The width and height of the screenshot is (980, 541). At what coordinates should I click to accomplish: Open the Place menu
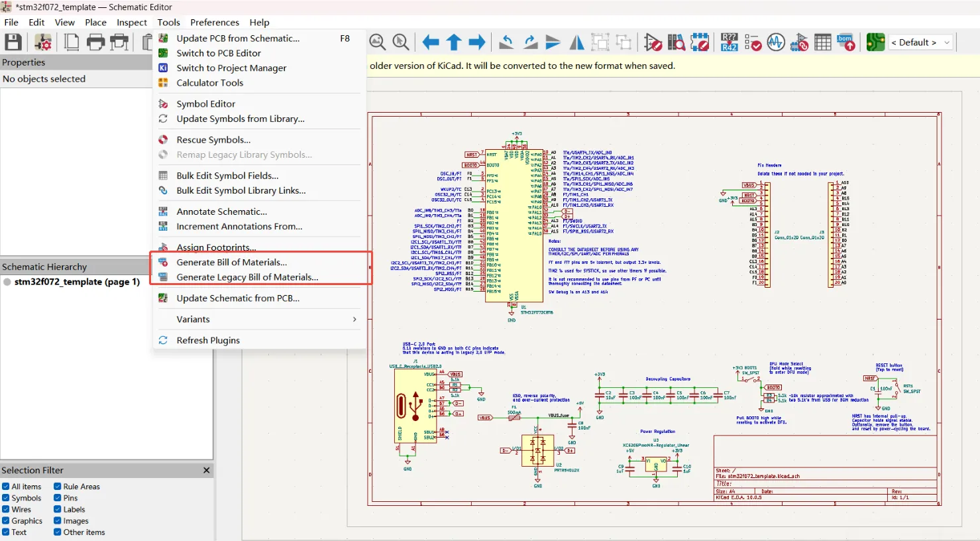pos(95,22)
